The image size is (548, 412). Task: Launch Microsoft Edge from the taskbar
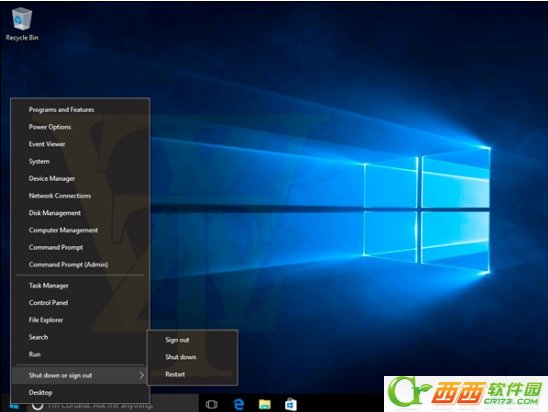click(239, 405)
